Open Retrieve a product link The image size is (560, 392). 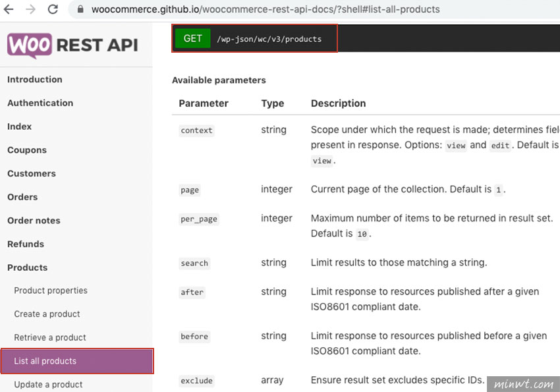point(50,338)
